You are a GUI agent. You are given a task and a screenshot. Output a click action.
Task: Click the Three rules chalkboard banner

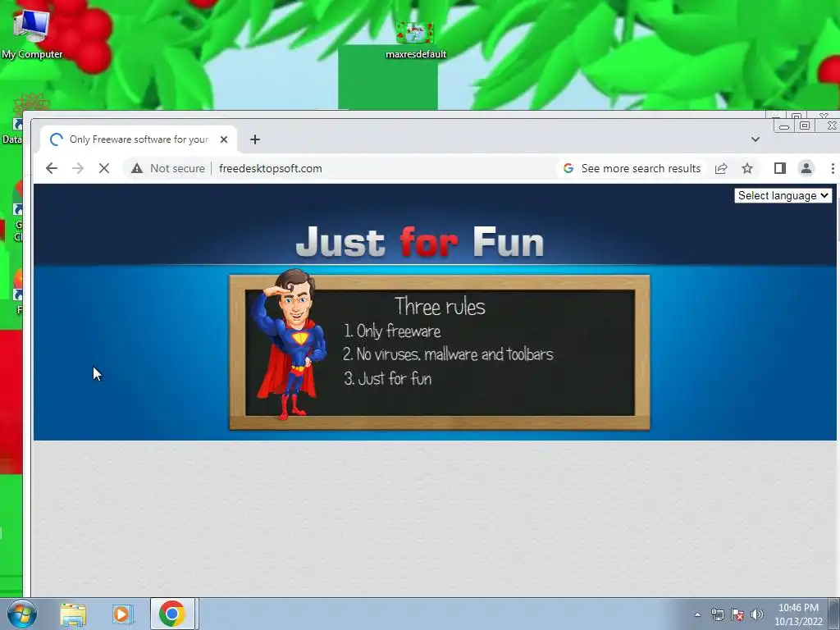pos(440,353)
